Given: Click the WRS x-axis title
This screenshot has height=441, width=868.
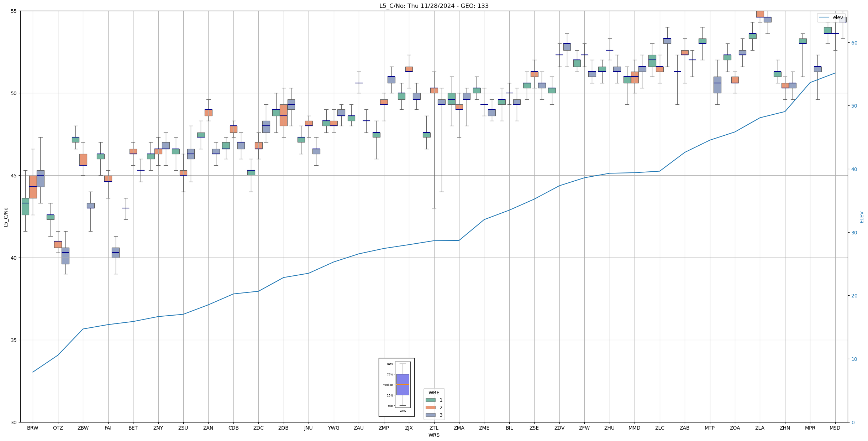Looking at the screenshot, I should 433,435.
